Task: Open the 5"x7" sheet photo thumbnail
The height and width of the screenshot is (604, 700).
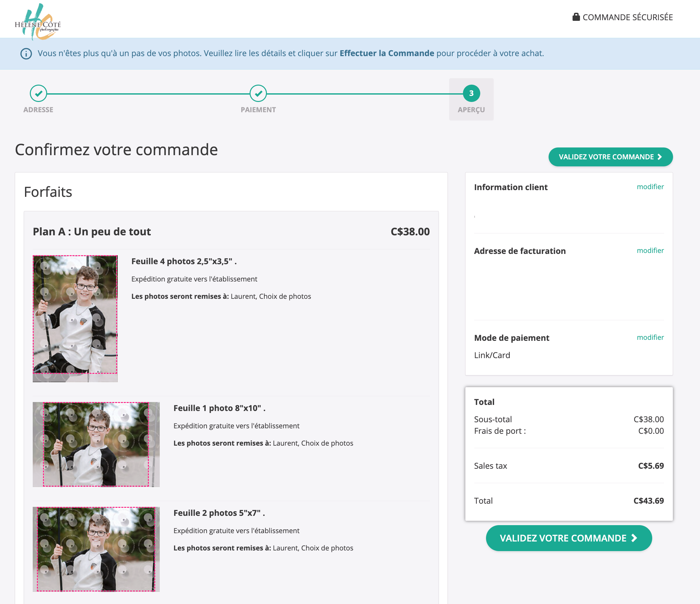Action: point(96,549)
